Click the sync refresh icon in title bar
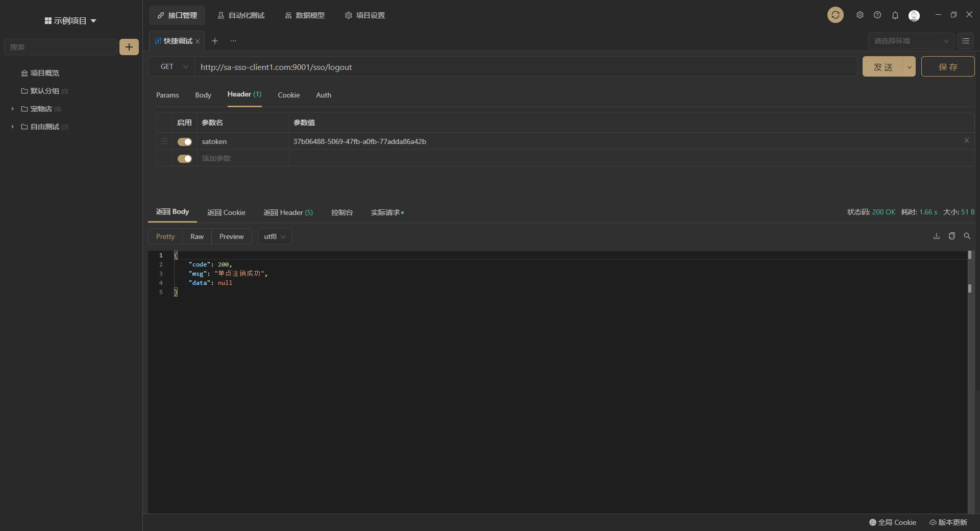Screen dimensions: 980x531 point(835,15)
